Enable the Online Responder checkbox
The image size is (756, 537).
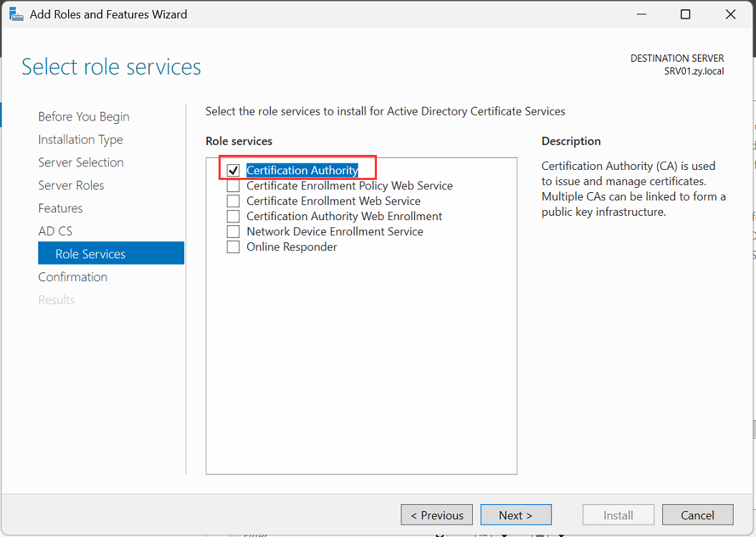point(233,247)
